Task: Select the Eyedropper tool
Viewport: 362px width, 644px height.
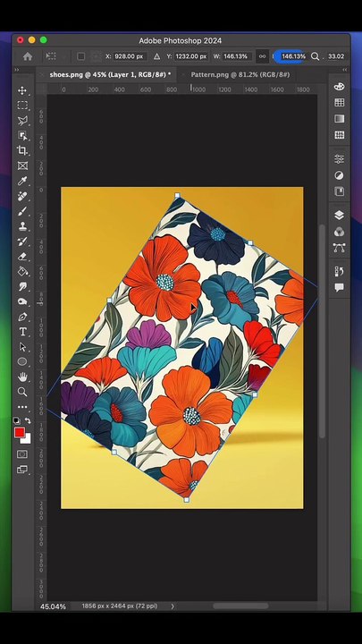Action: [22, 181]
